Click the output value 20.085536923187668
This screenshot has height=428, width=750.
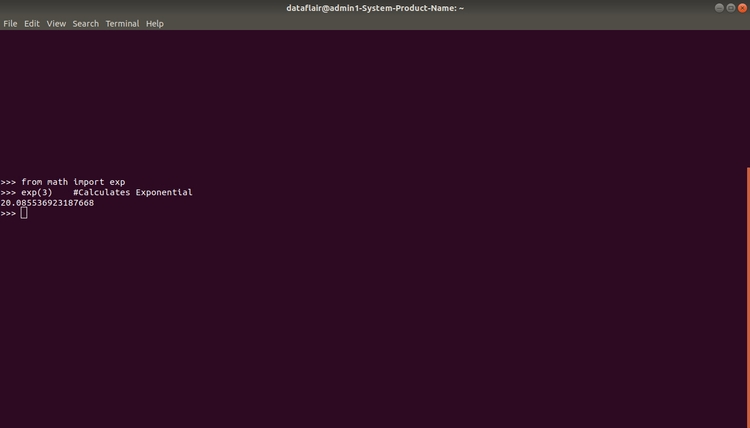(47, 203)
